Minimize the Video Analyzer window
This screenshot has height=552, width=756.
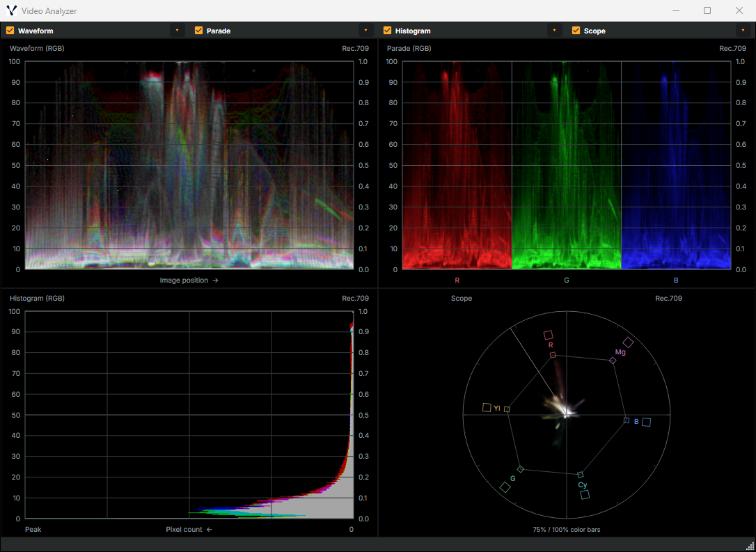coord(675,10)
